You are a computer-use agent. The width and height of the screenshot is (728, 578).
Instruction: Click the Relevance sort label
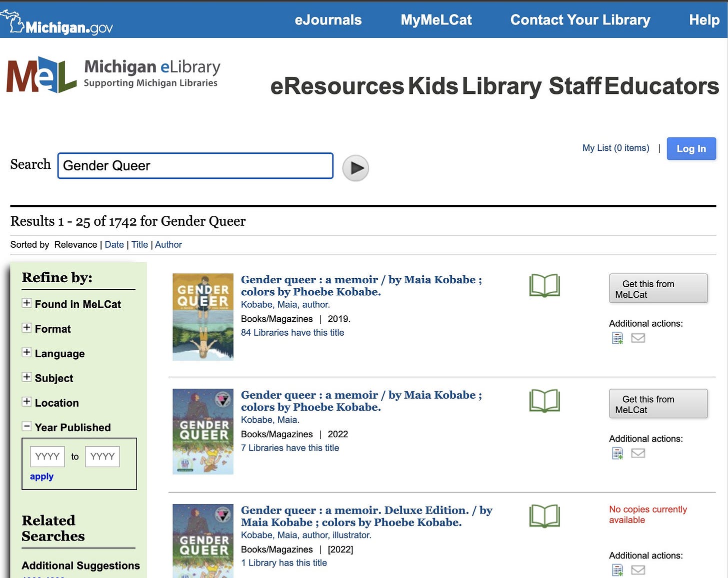(x=75, y=245)
